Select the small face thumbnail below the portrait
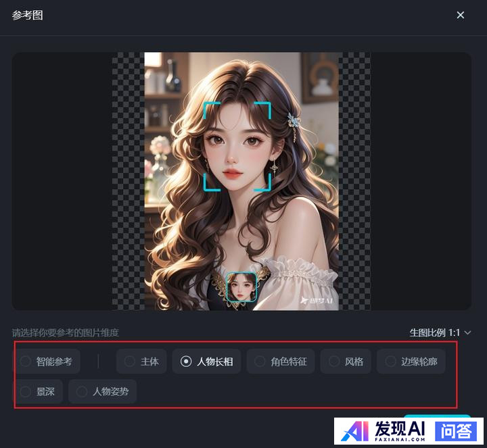 (241, 287)
